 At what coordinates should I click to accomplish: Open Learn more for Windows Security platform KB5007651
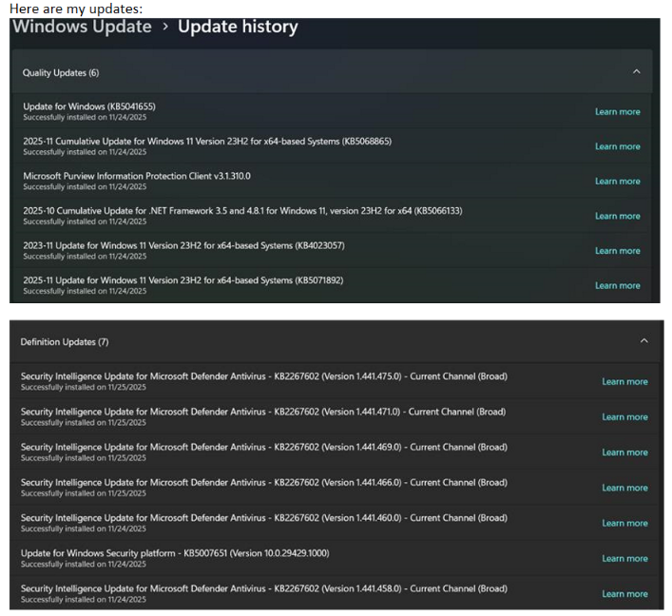click(624, 558)
